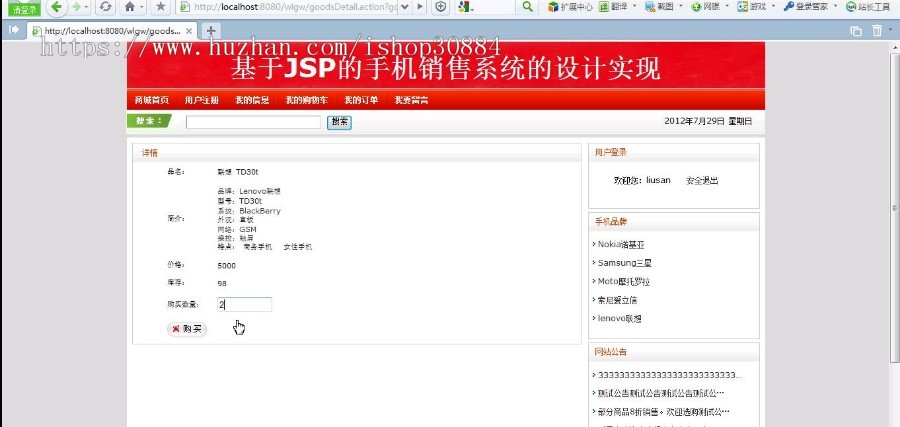Open the security shield icon

pos(440,7)
